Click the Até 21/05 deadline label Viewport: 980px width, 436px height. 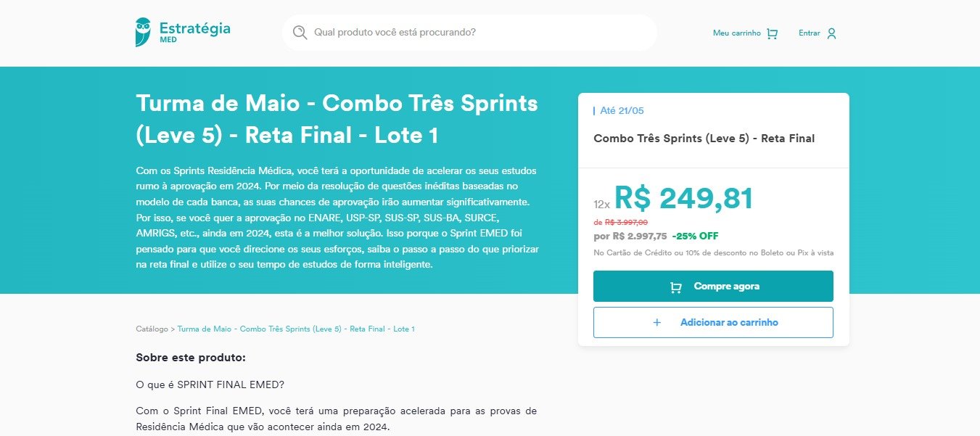tap(622, 111)
